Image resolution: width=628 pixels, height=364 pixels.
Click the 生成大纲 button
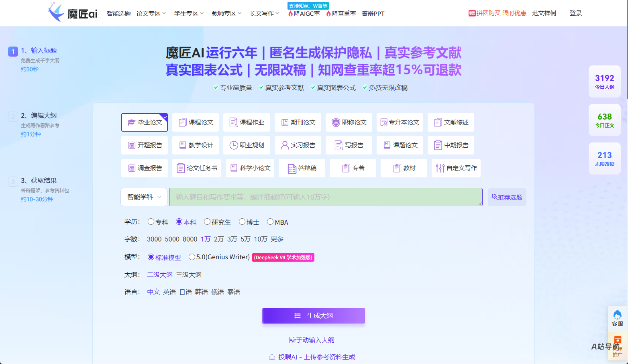click(314, 315)
